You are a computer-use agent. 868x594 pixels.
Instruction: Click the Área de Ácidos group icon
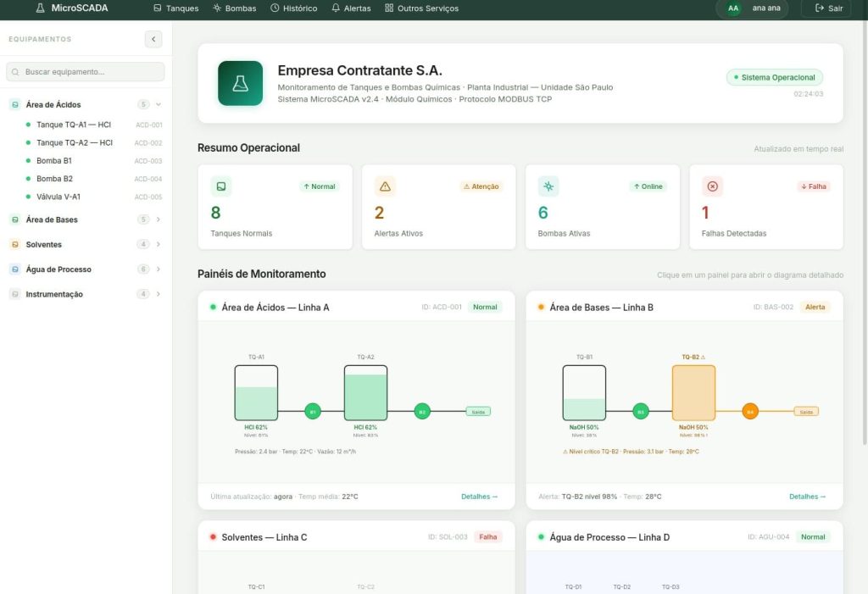[15, 104]
